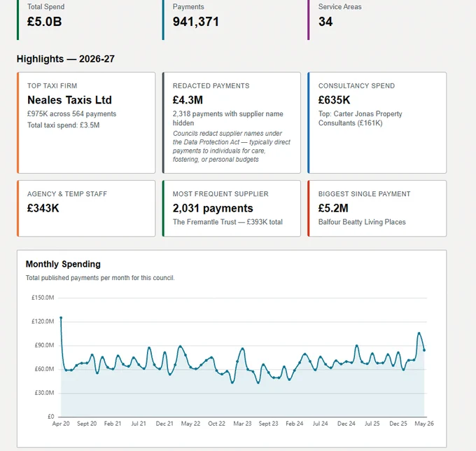The image size is (476, 451).
Task: Click the Service Areas count 34
Action: tap(325, 22)
